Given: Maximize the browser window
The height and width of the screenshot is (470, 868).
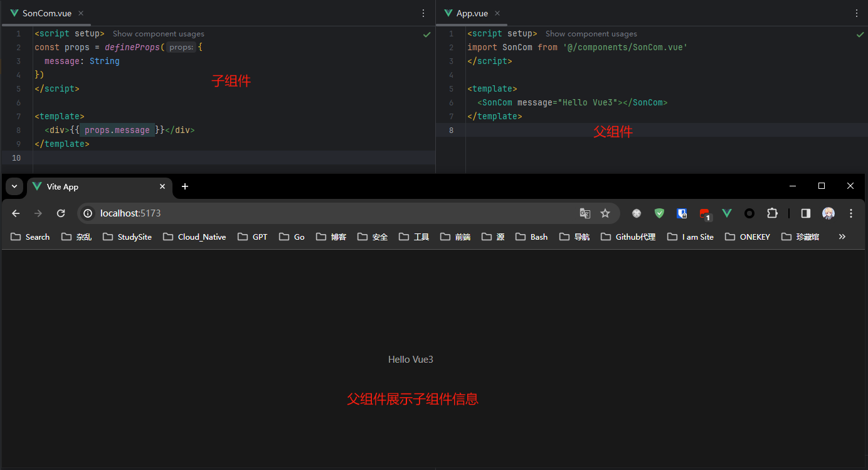Looking at the screenshot, I should point(822,186).
